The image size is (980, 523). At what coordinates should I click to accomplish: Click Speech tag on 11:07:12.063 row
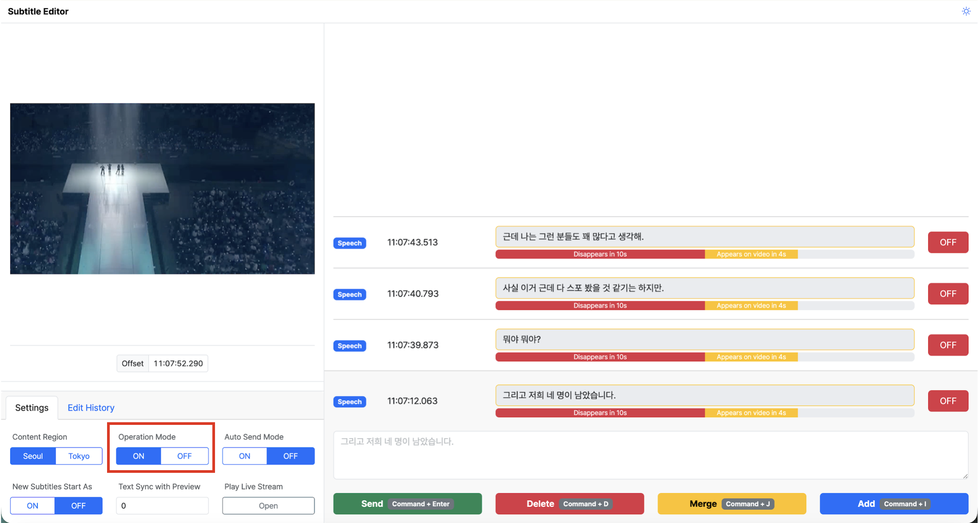click(350, 402)
